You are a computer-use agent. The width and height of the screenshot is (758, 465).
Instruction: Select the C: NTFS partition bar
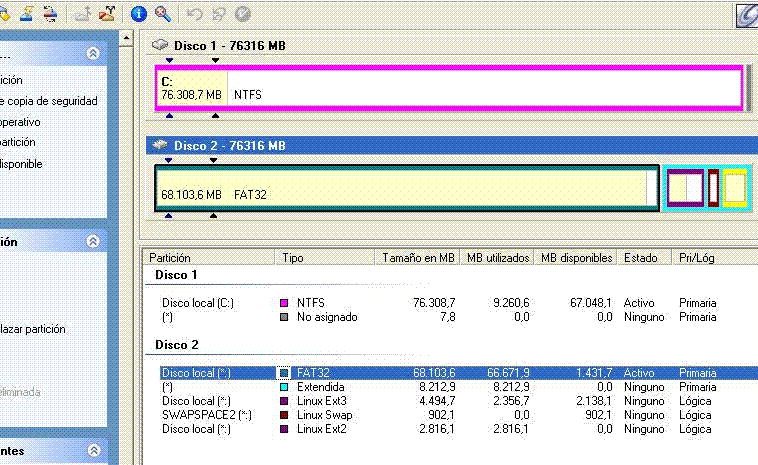[x=450, y=88]
